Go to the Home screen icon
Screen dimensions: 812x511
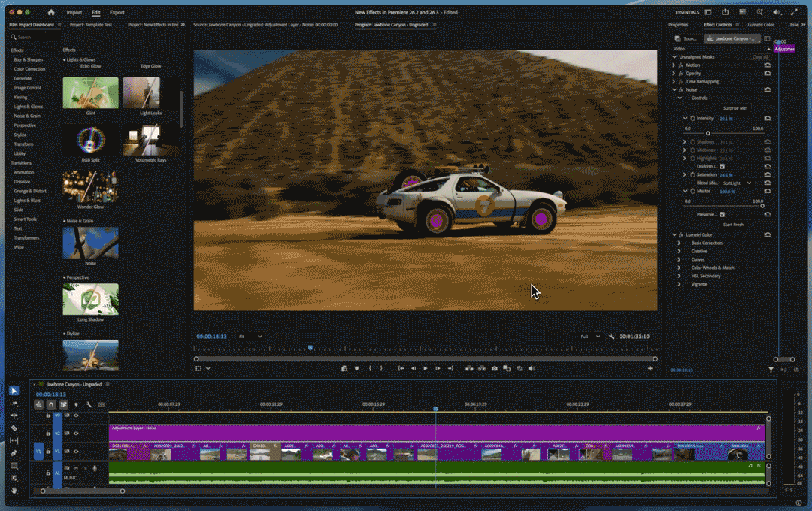click(51, 12)
